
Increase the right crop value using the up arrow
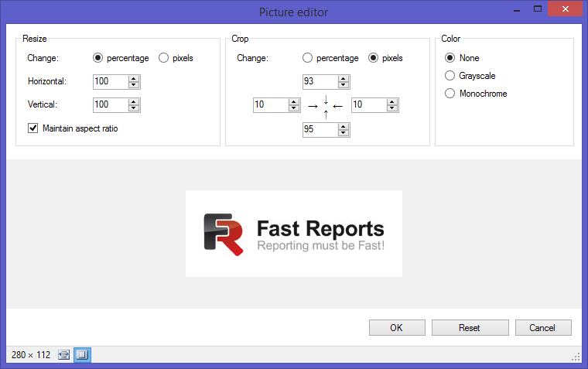tap(392, 101)
